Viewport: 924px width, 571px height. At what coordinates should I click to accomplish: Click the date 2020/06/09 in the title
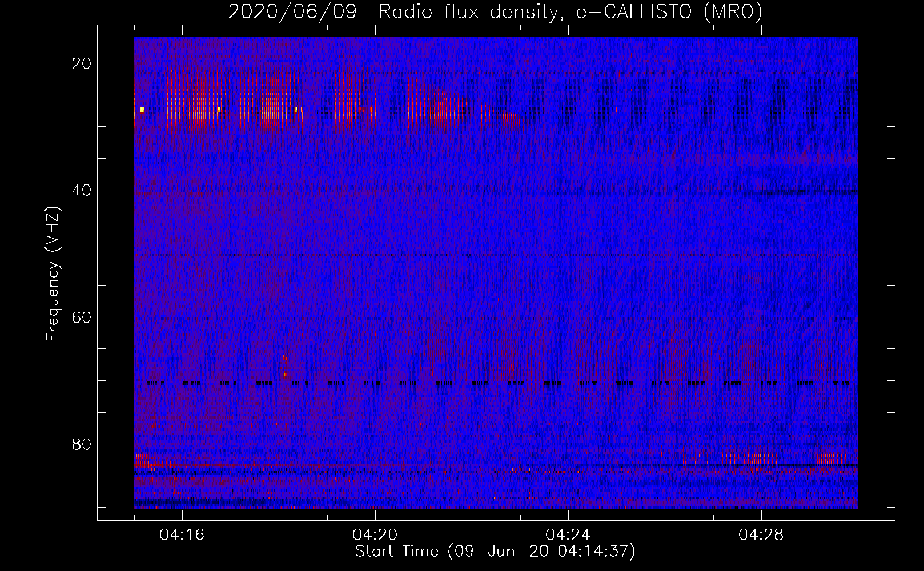click(x=292, y=12)
